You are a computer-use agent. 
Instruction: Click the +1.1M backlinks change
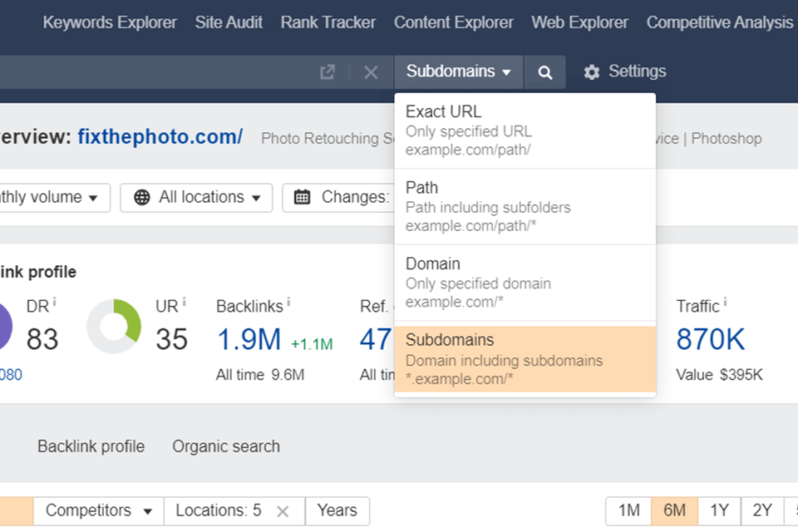tap(312, 345)
